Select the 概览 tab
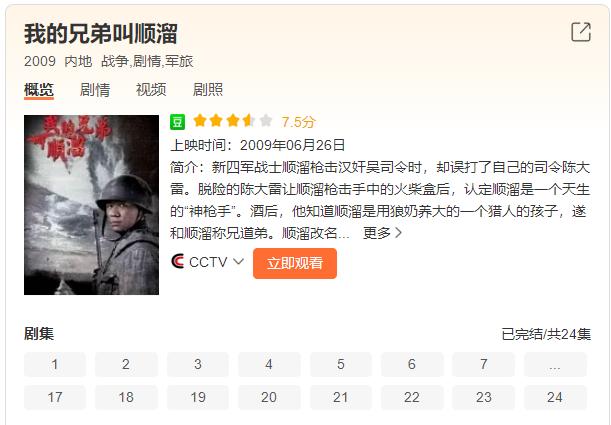Viewport: 611px width, 425px height. pos(39,90)
